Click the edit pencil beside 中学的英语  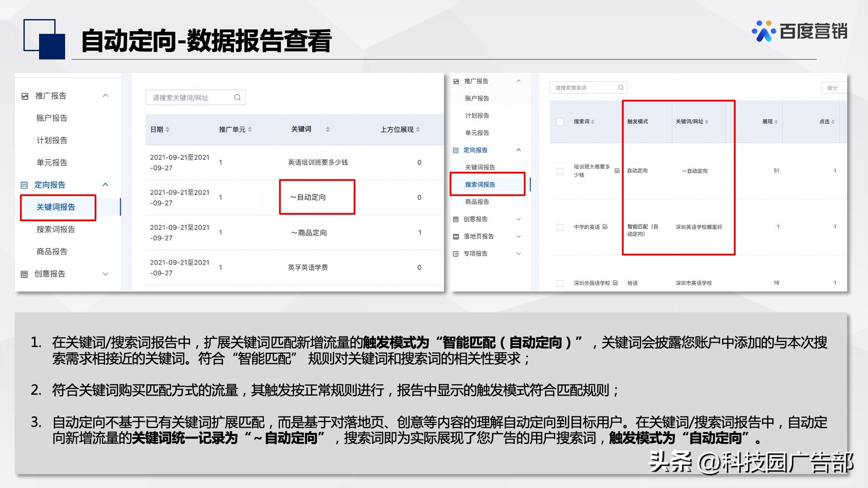[606, 227]
